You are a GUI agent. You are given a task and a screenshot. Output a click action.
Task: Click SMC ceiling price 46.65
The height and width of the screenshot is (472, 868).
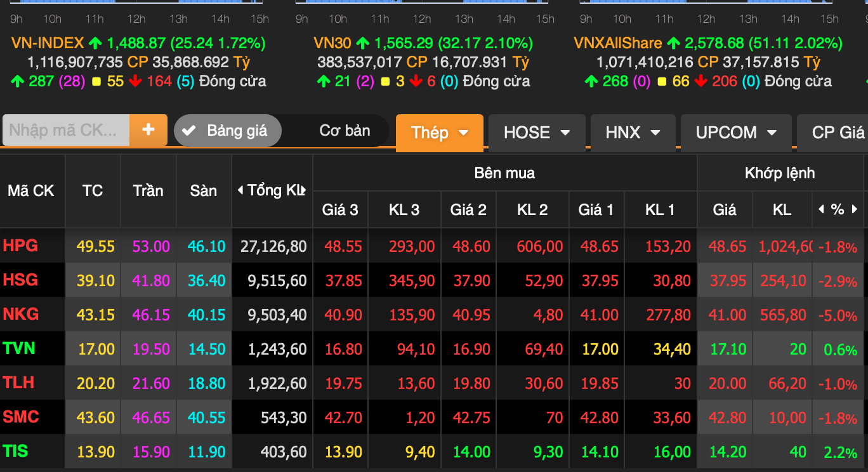(151, 417)
